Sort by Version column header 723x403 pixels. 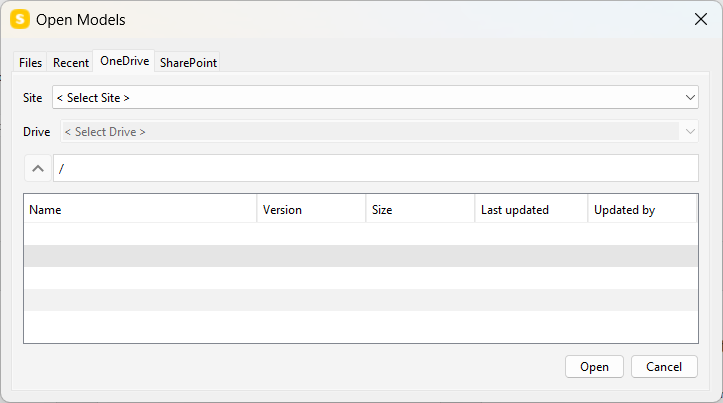point(311,210)
